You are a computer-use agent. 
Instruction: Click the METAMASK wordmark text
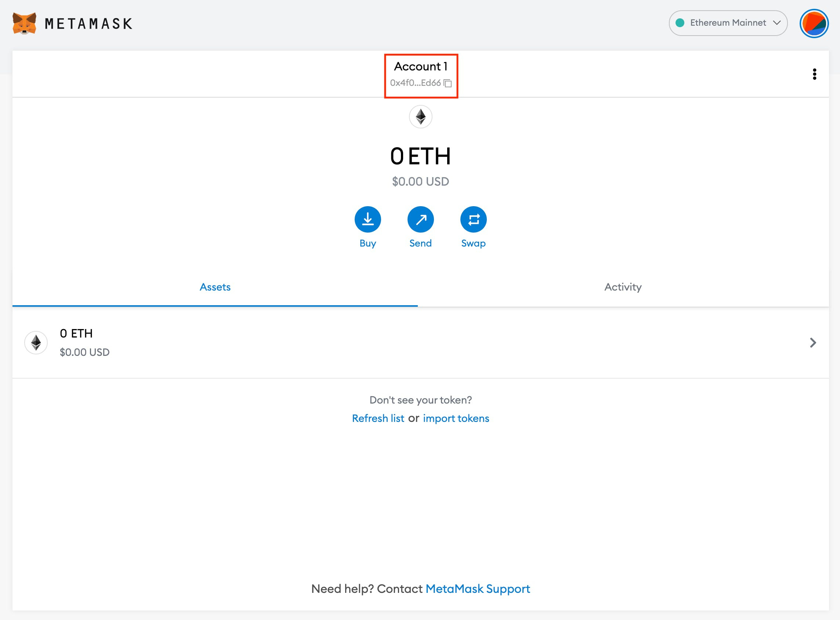(88, 23)
